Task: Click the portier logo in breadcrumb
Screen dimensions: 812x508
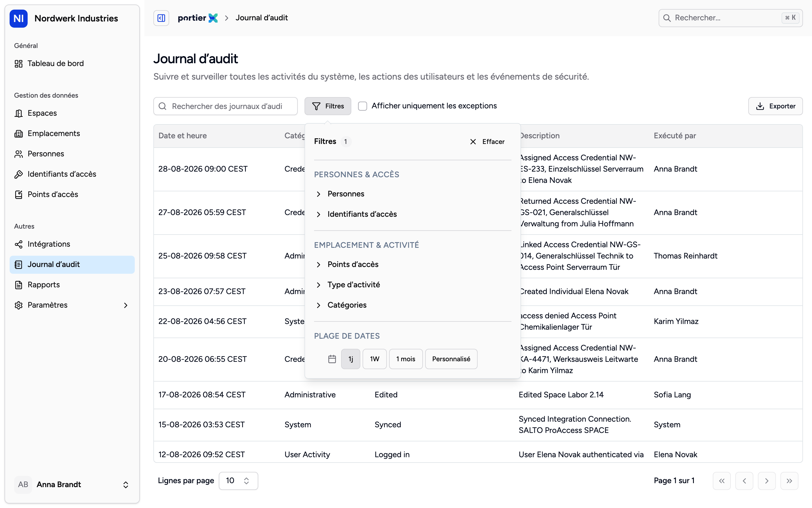Action: tap(198, 18)
